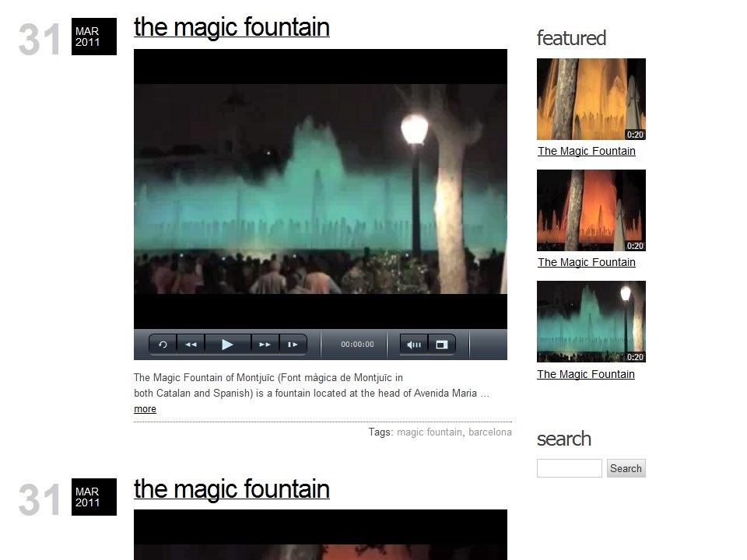Open the orange fountain featured thumbnail
The width and height of the screenshot is (747, 560).
pos(591,99)
